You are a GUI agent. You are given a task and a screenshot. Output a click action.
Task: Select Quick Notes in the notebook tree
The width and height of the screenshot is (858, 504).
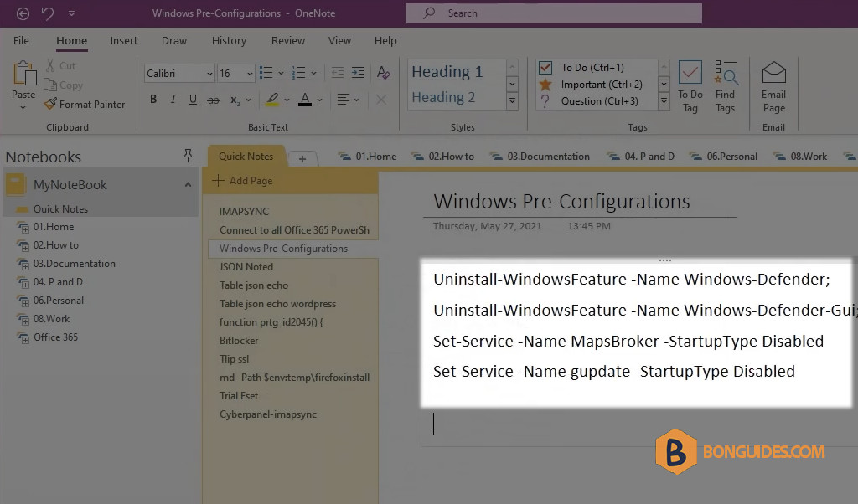pos(60,208)
